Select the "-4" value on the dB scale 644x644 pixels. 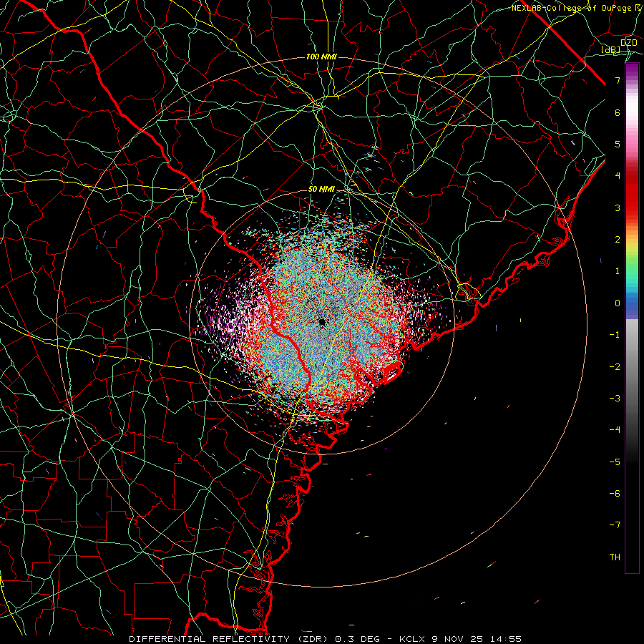[x=615, y=430]
